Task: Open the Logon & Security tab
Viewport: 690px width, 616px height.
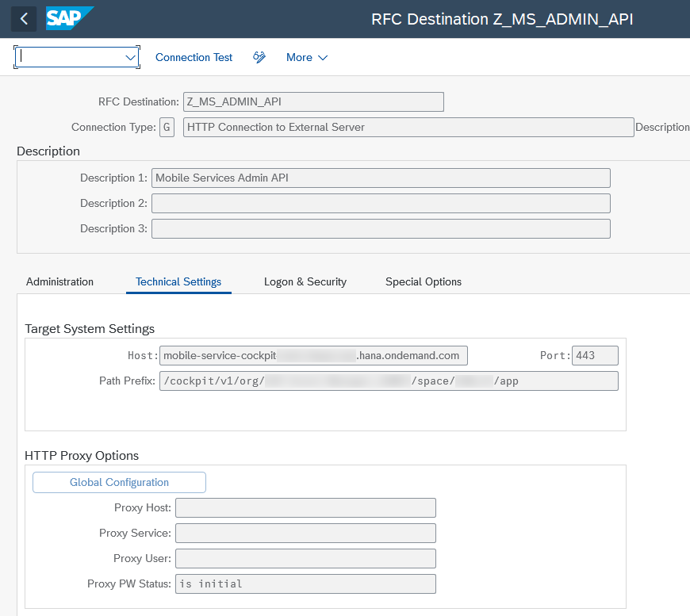Action: [x=305, y=281]
